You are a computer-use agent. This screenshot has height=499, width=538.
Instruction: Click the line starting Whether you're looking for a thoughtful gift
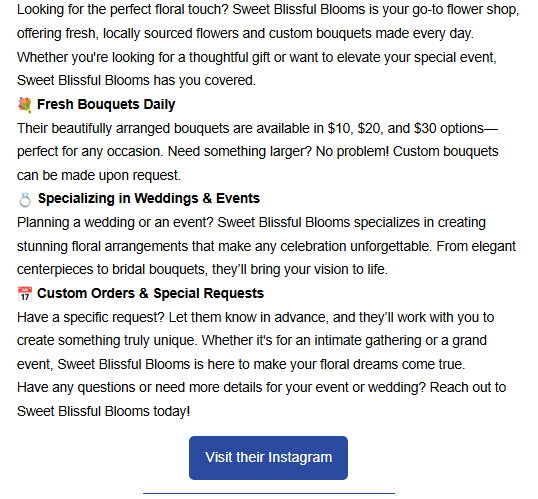click(x=257, y=57)
